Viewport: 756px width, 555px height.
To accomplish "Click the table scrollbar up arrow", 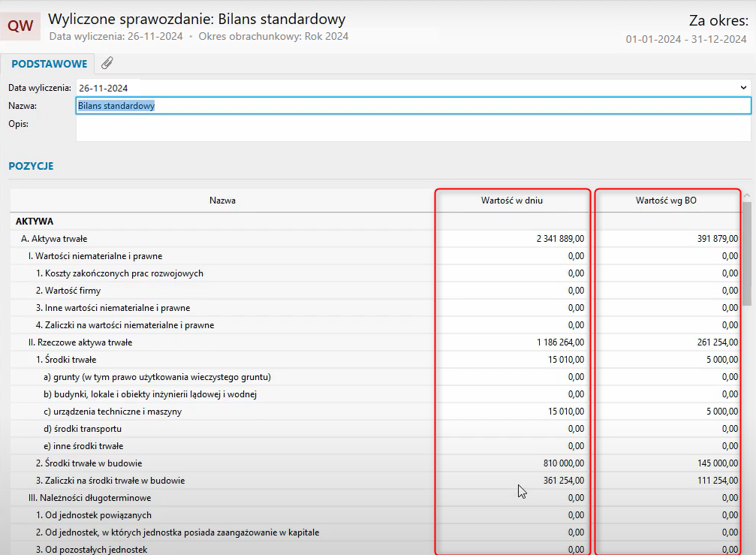I will (x=747, y=195).
